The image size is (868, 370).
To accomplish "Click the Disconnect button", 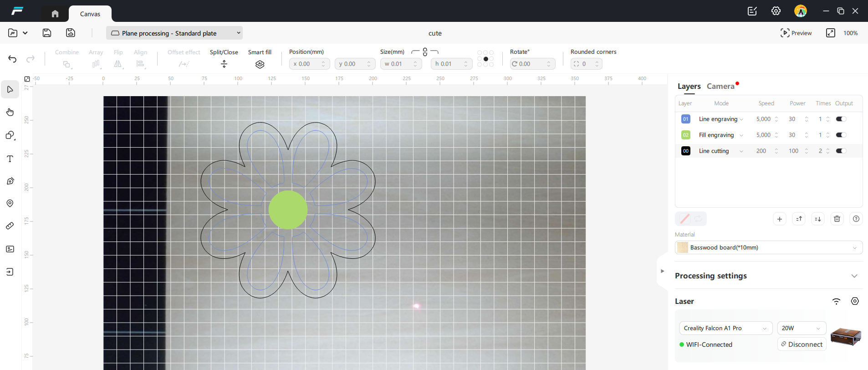I will 802,344.
